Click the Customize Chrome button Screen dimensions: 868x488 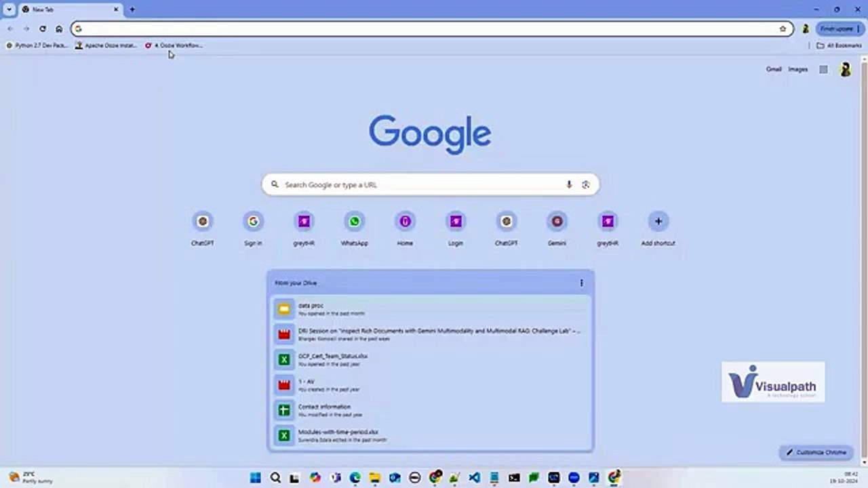pos(816,452)
